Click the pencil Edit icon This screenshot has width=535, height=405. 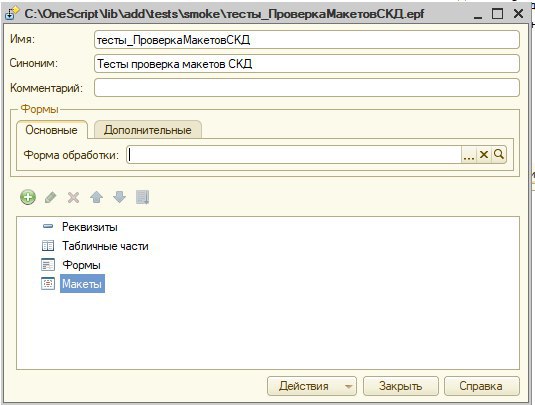coord(50,197)
